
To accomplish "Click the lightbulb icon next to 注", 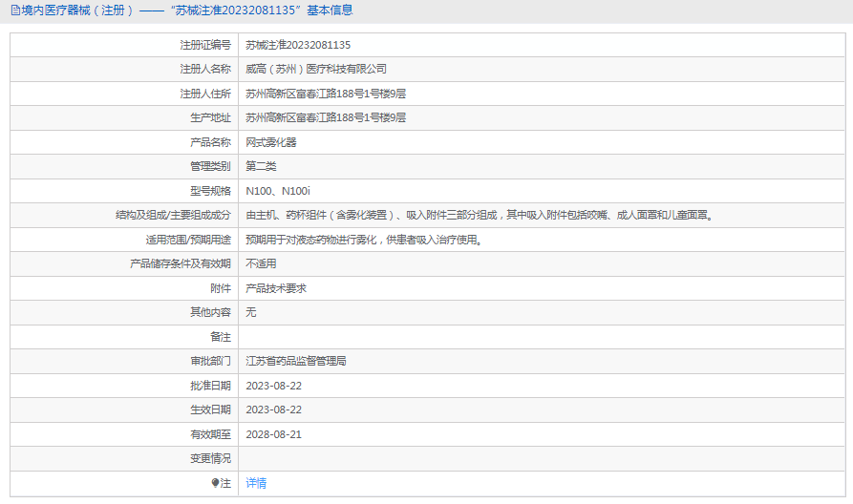I will click(215, 483).
